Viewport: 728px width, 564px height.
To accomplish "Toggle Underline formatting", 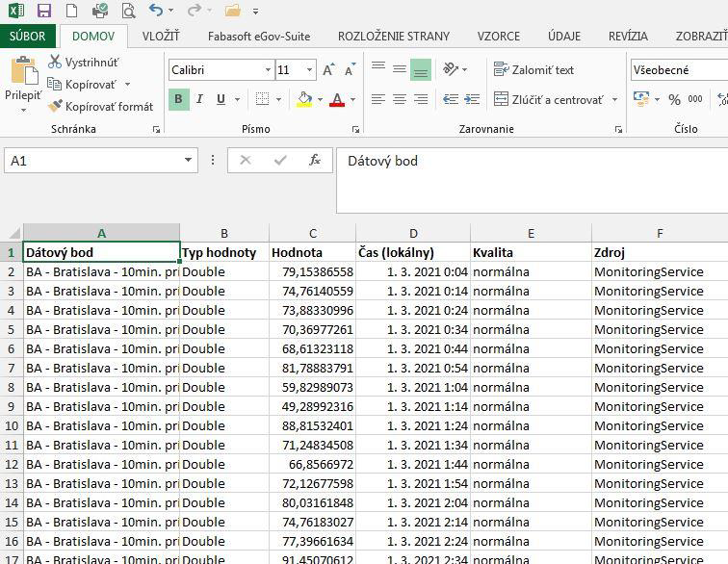I will 221,99.
